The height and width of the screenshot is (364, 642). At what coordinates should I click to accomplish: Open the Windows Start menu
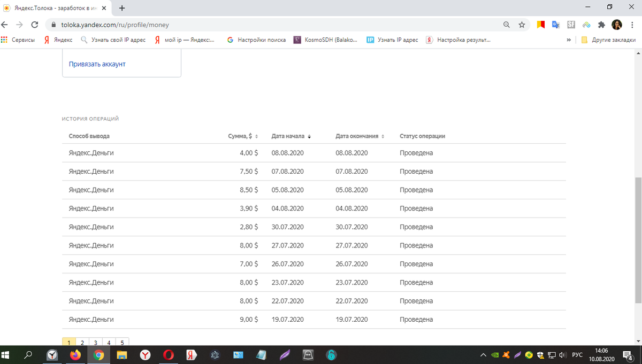pyautogui.click(x=6, y=354)
